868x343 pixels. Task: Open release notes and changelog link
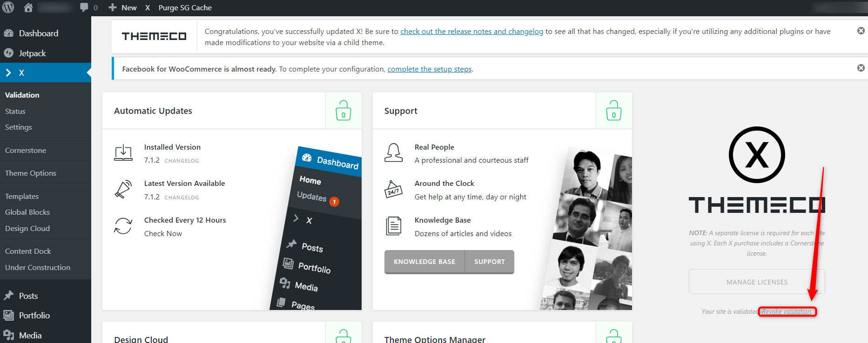click(471, 31)
